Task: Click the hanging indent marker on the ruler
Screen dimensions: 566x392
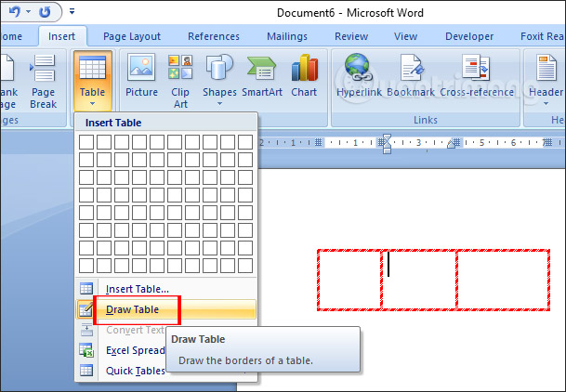Action: tap(387, 147)
